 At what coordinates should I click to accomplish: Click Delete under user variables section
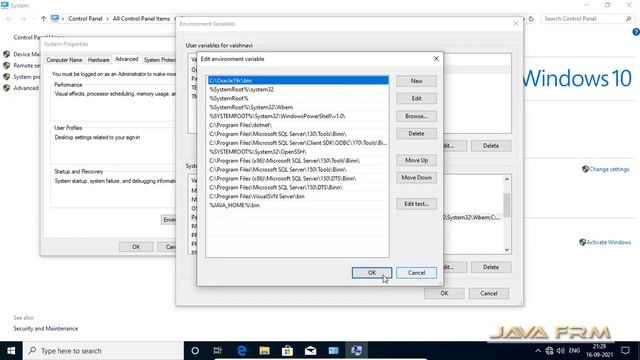click(491, 146)
